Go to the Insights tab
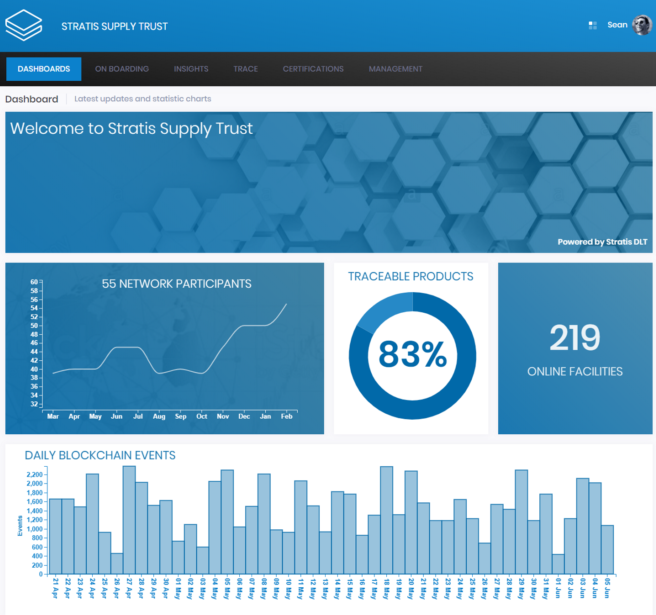Viewport: 656px width, 615px height. (x=191, y=69)
